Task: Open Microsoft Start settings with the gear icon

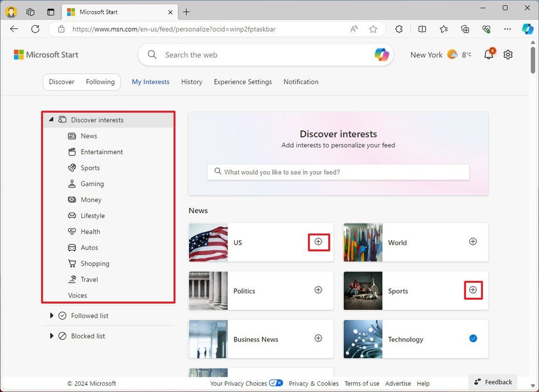Action: (507, 54)
